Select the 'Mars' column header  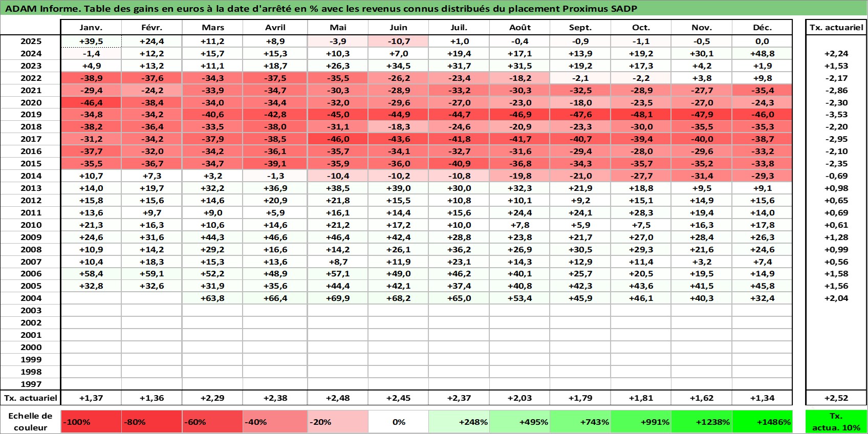pyautogui.click(x=212, y=28)
